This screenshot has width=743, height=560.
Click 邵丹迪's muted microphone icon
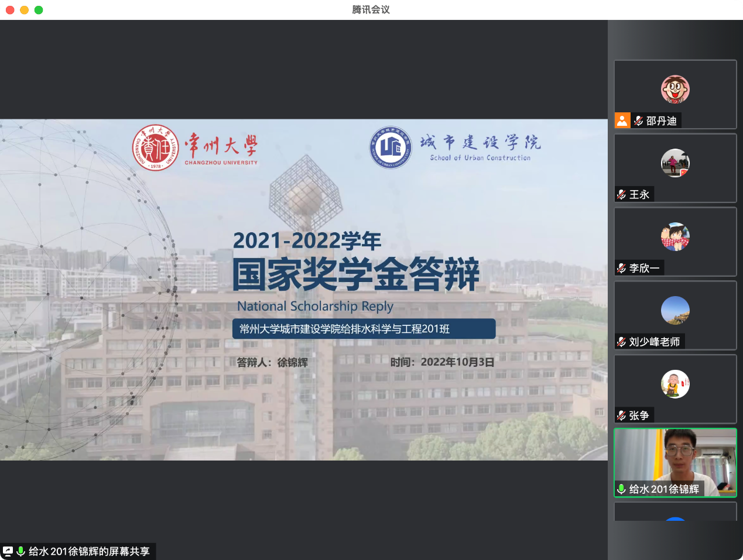(639, 121)
